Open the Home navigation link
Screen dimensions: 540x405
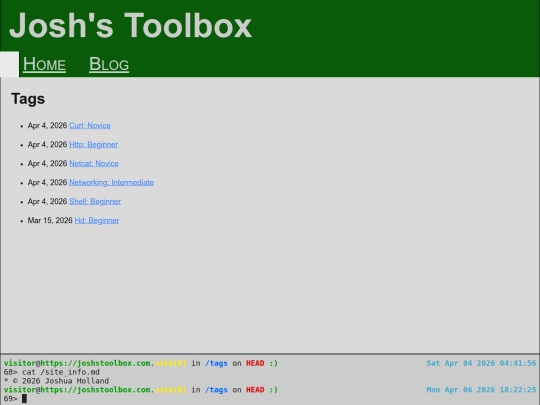(x=44, y=64)
